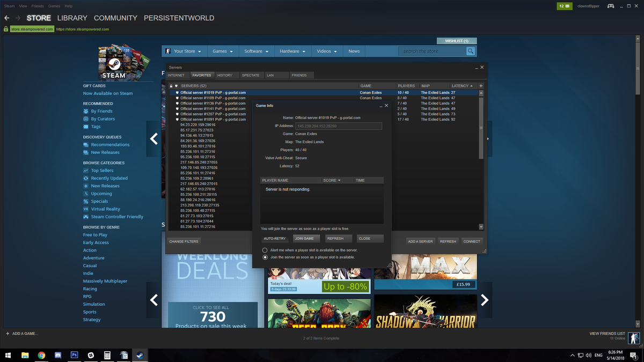
Task: Click the Join Game button
Action: (x=306, y=238)
